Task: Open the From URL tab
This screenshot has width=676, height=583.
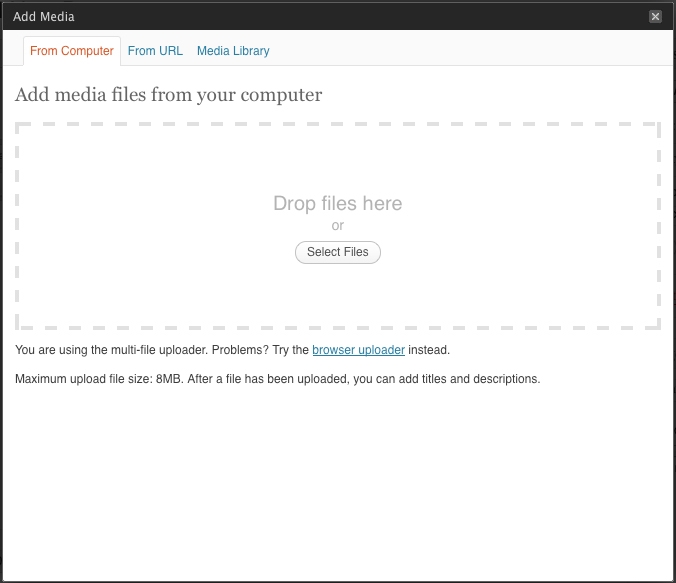Action: coord(155,51)
